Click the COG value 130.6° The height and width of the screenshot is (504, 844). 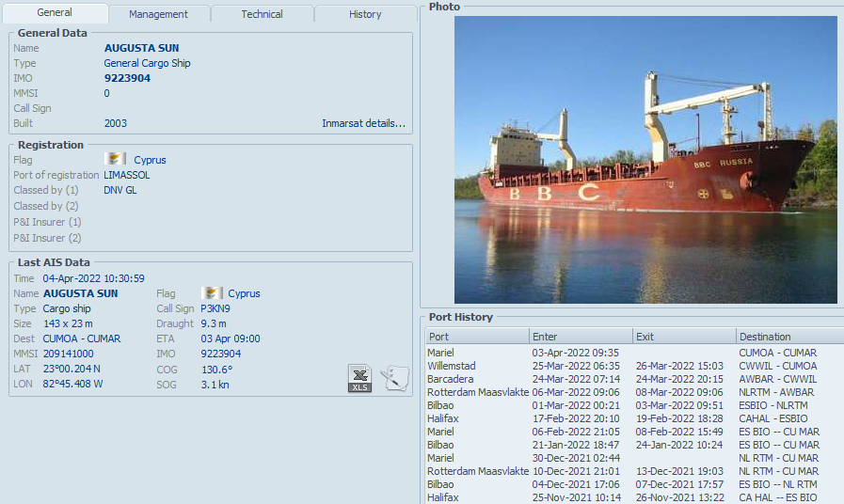[x=217, y=370]
